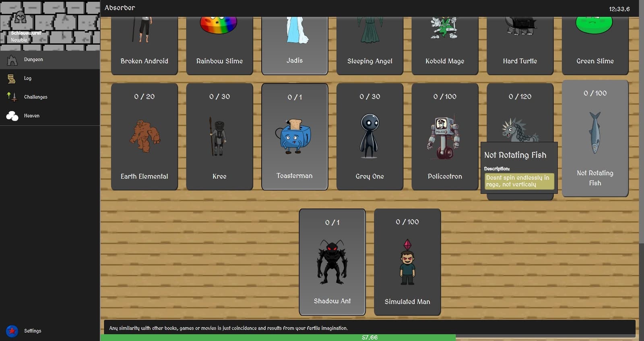
Task: Select the Simulated Man card
Action: pos(407,262)
